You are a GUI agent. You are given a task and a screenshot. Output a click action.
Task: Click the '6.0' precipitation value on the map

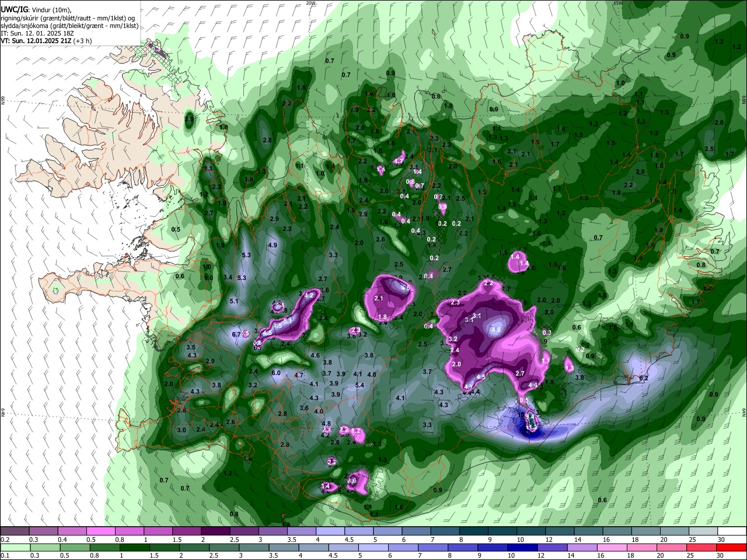276,373
